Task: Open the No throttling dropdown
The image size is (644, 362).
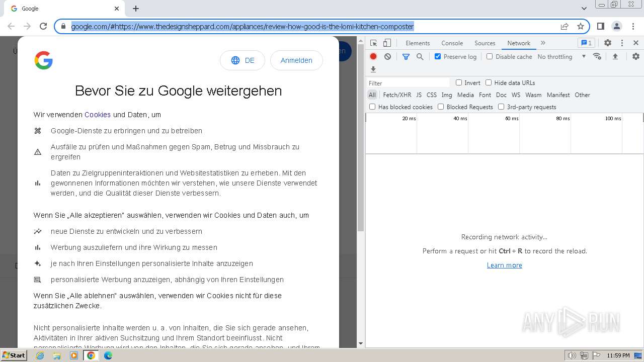Action: tap(561, 57)
